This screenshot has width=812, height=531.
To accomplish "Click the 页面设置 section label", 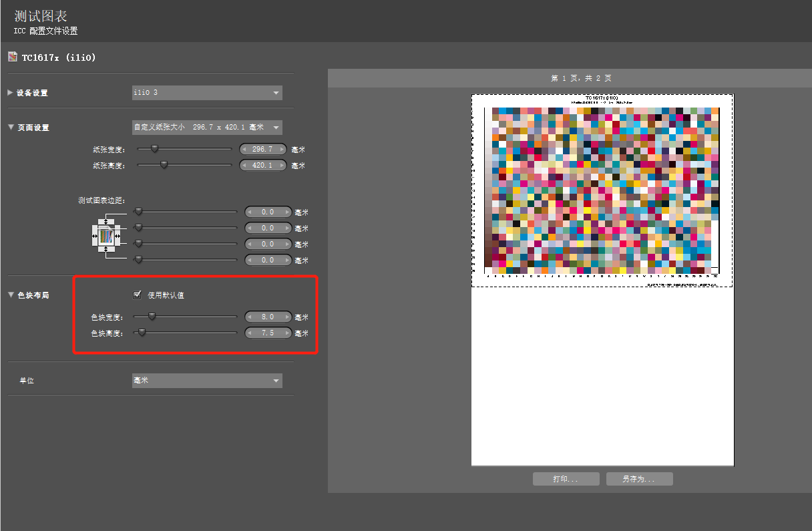I will pyautogui.click(x=33, y=128).
